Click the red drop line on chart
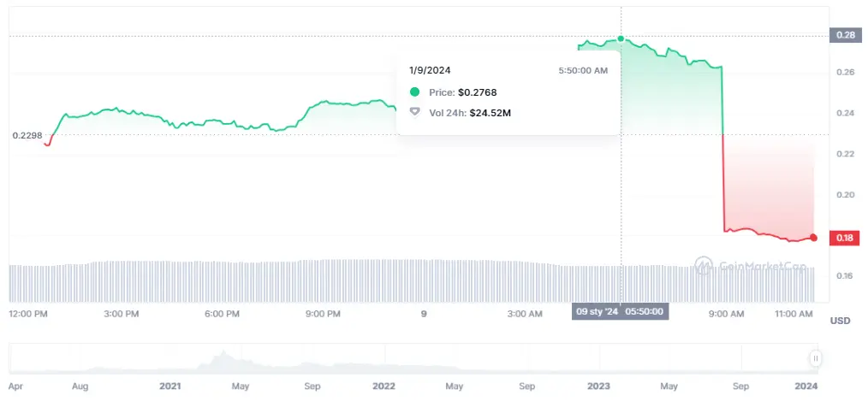Image resolution: width=868 pixels, height=407 pixels. point(724,184)
